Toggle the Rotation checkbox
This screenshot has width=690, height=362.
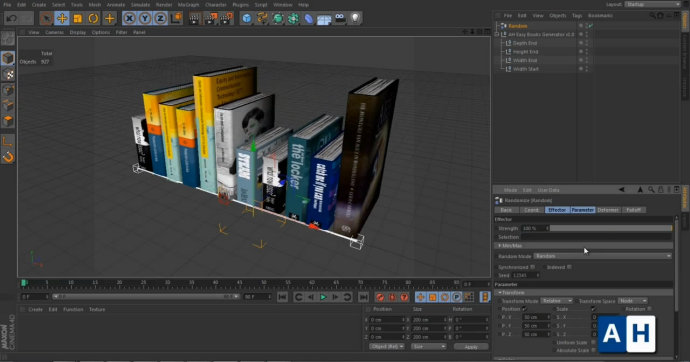(x=650, y=309)
